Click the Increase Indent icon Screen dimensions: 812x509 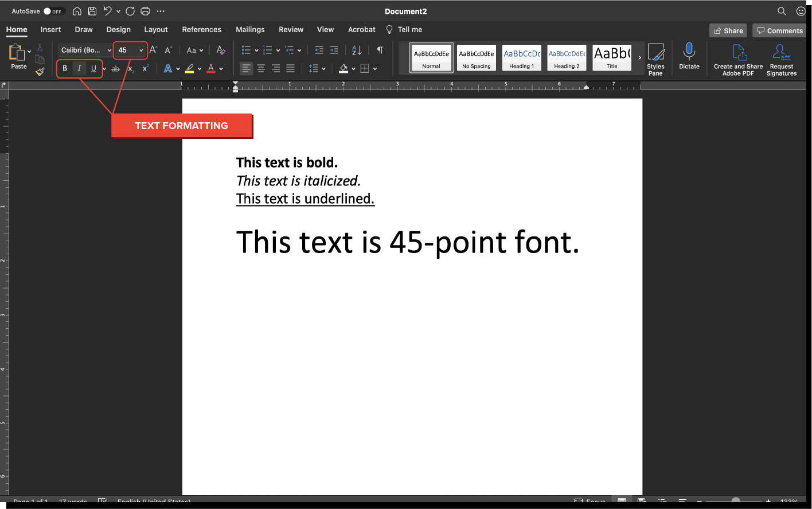[334, 50]
